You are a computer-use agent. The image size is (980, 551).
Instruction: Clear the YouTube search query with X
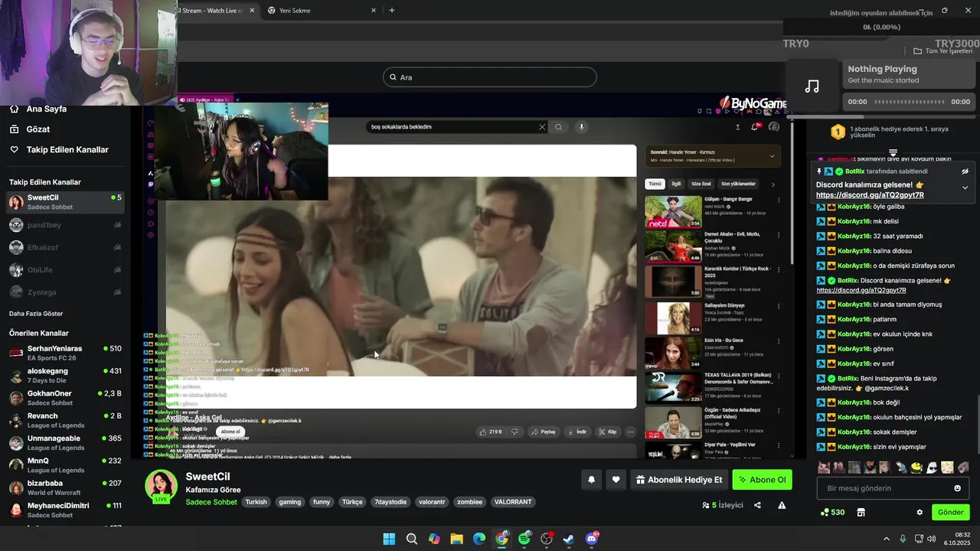[542, 127]
